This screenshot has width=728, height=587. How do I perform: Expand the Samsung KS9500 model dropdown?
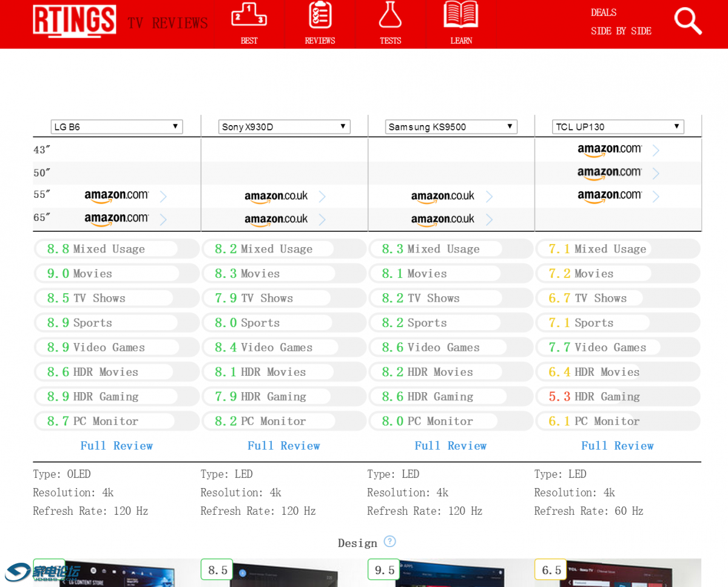point(451,127)
